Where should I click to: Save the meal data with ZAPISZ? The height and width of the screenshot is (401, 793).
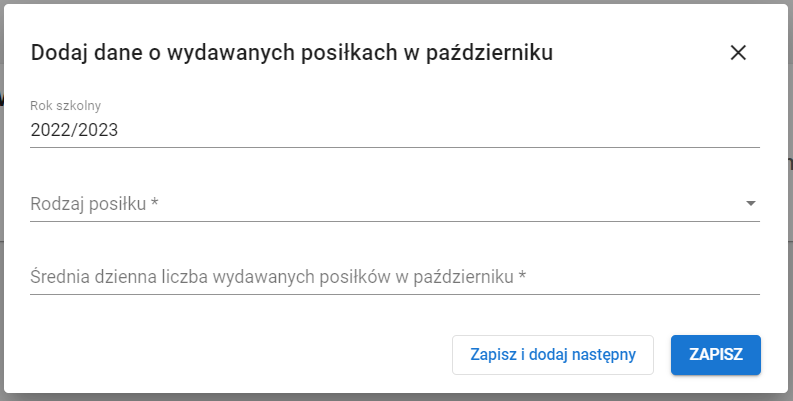click(x=715, y=355)
